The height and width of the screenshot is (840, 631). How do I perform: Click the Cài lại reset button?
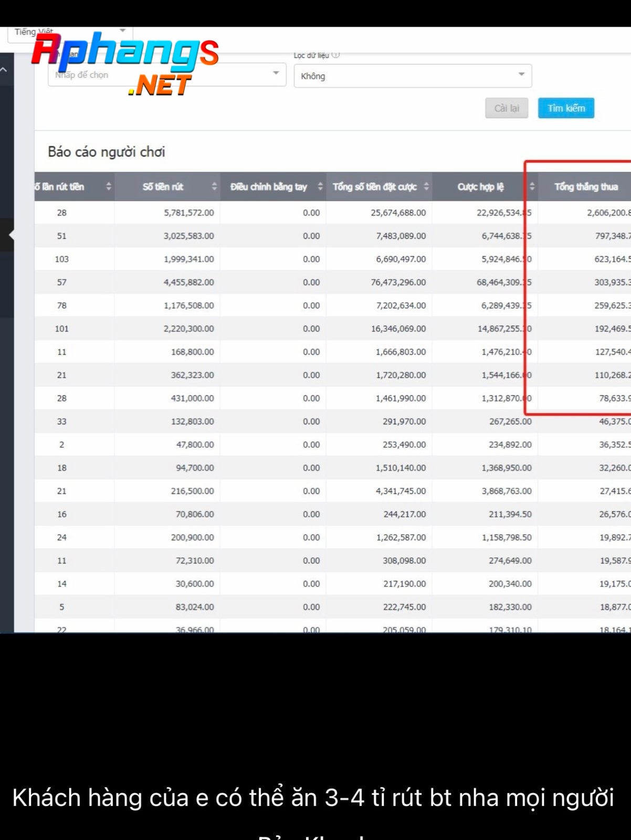coord(507,108)
